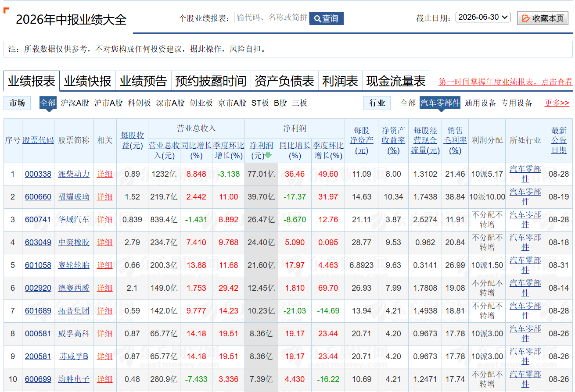Select 汽车零部件 industry filter
This screenshot has height=392, width=575.
(x=440, y=103)
